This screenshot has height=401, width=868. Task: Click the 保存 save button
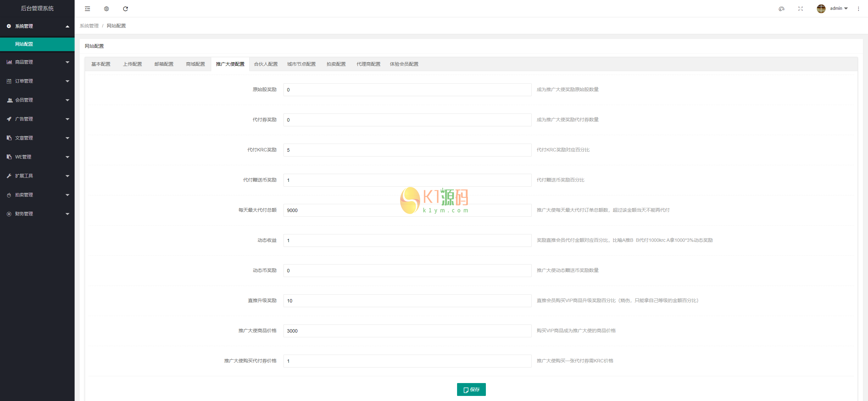(x=471, y=389)
